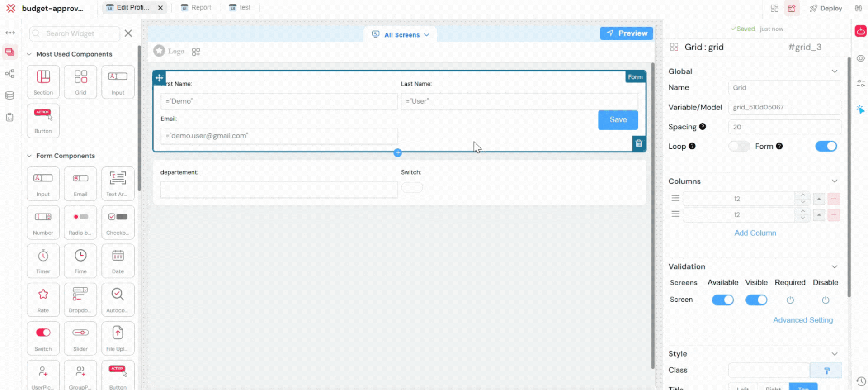Select the Time component
Screen dimensions: 868x390
pos(80,261)
